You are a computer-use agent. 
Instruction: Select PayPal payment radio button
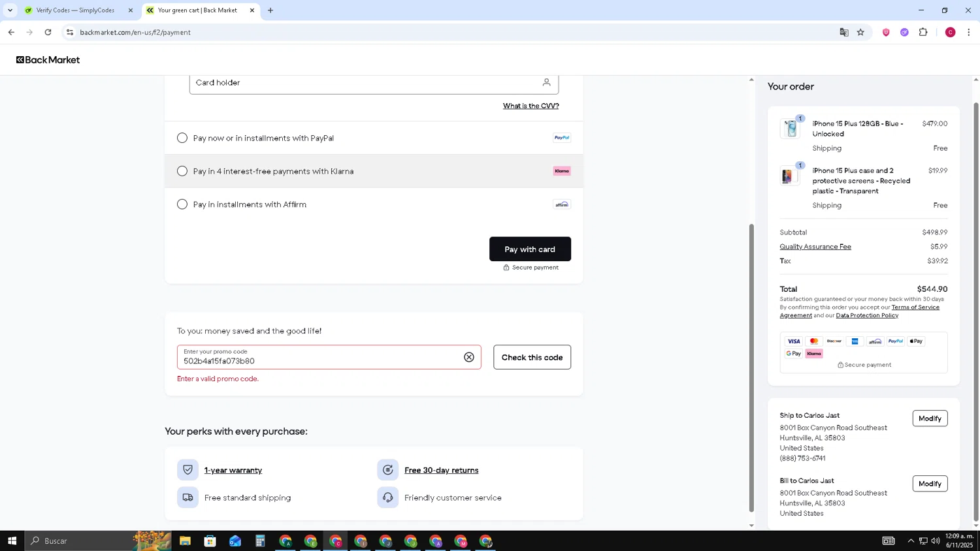tap(182, 138)
